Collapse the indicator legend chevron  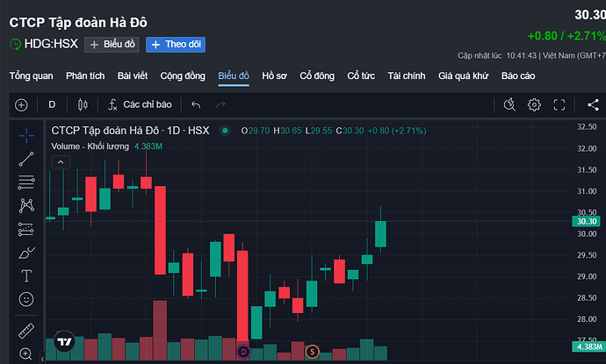coord(60,162)
